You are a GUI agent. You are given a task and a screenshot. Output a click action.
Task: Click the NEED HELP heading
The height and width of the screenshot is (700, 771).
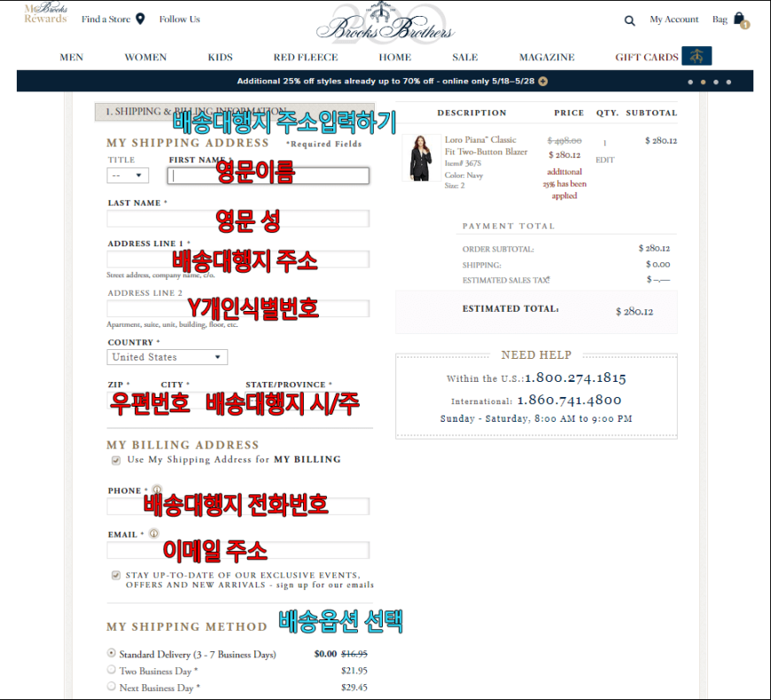pos(536,355)
